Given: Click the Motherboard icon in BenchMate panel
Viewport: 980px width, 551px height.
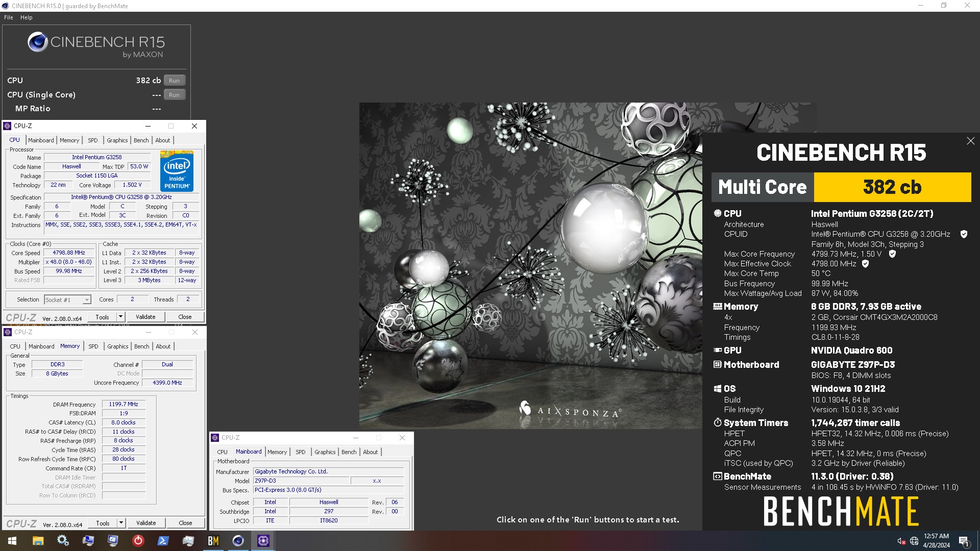Looking at the screenshot, I should 718,364.
